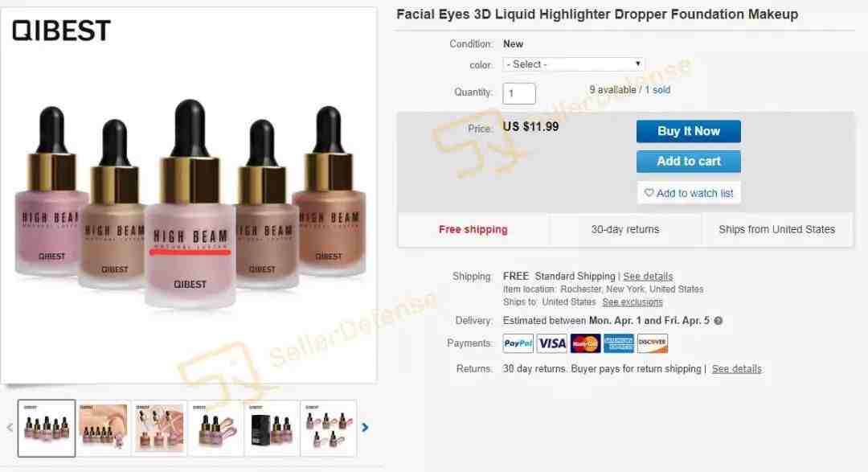Select second thumbnail with hand swatch
The width and height of the screenshot is (868, 472).
pos(104,429)
